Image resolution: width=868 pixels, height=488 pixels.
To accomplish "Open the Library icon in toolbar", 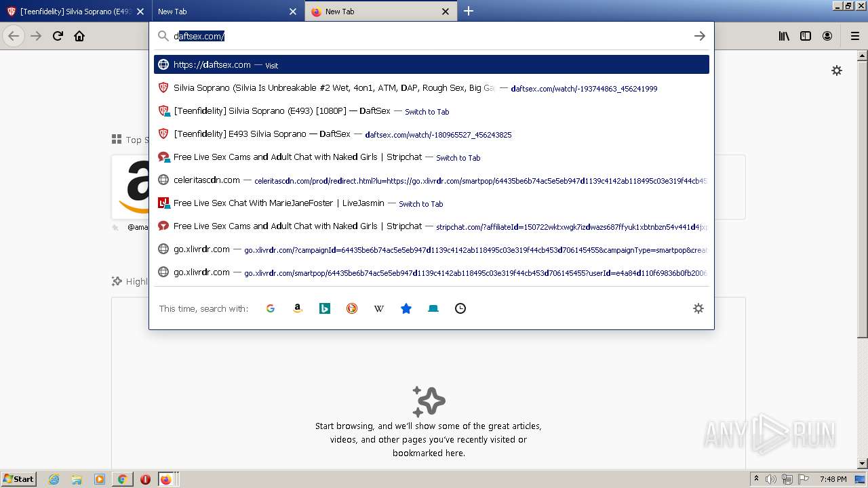I will 784,36.
